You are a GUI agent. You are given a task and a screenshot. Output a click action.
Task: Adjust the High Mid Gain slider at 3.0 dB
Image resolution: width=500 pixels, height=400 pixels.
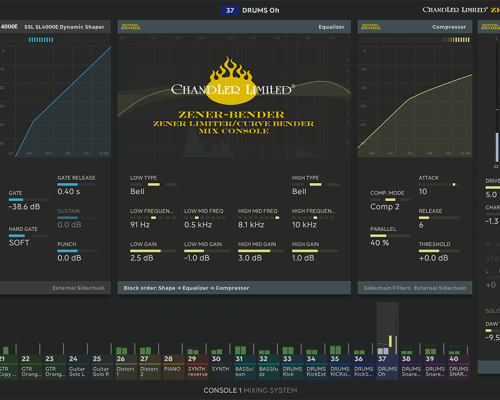coord(261,251)
